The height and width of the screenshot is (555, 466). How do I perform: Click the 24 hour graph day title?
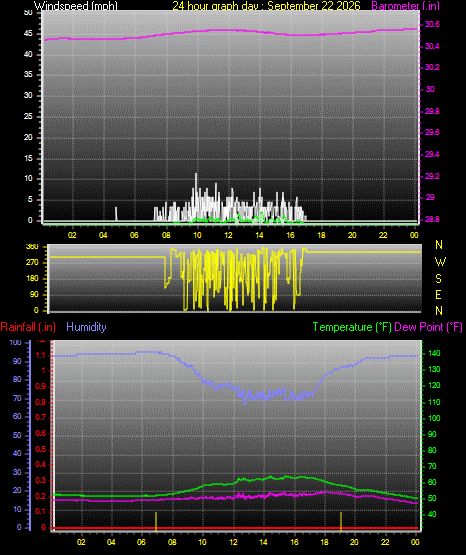[x=266, y=5]
